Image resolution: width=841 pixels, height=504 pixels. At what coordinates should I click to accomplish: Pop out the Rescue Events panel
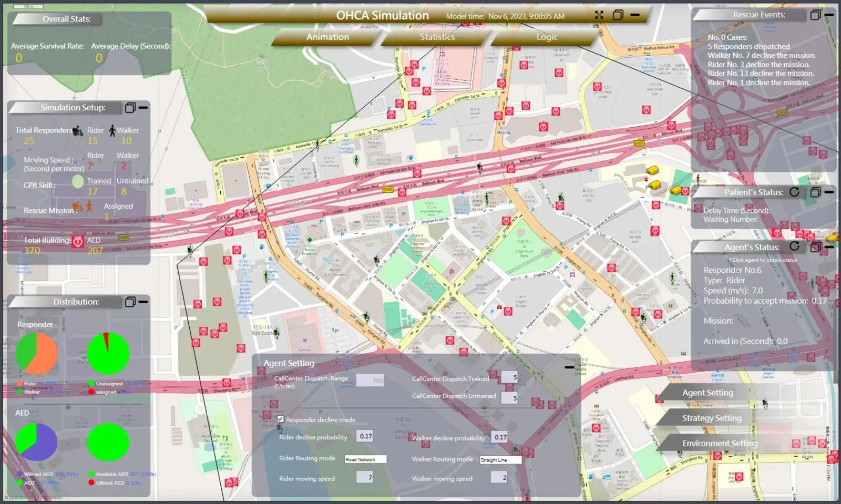point(815,15)
